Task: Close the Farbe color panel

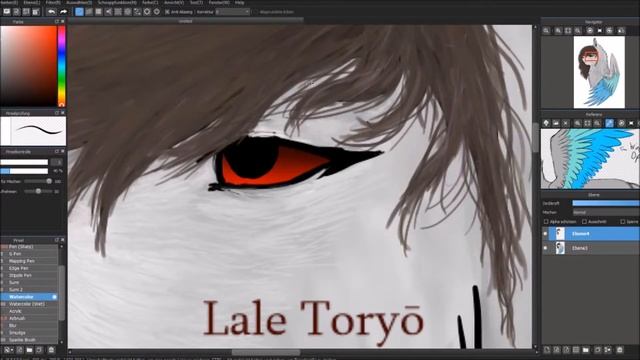Action: 62,21
